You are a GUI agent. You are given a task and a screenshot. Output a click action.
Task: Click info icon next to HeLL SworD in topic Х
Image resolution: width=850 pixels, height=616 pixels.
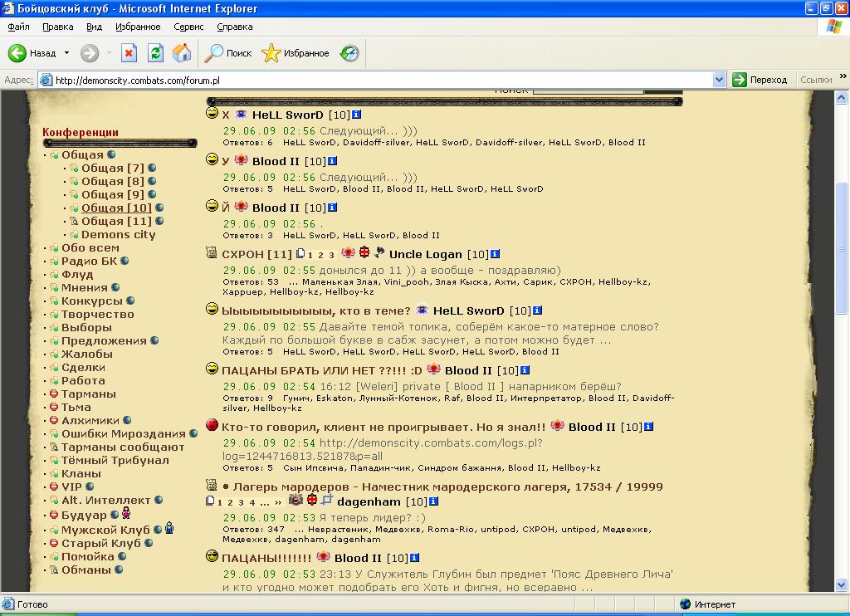[356, 115]
